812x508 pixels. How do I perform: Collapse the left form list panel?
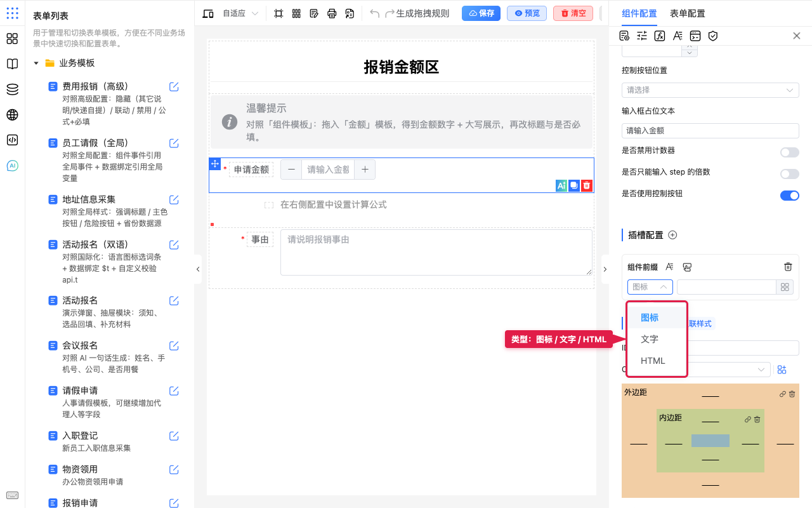[198, 269]
